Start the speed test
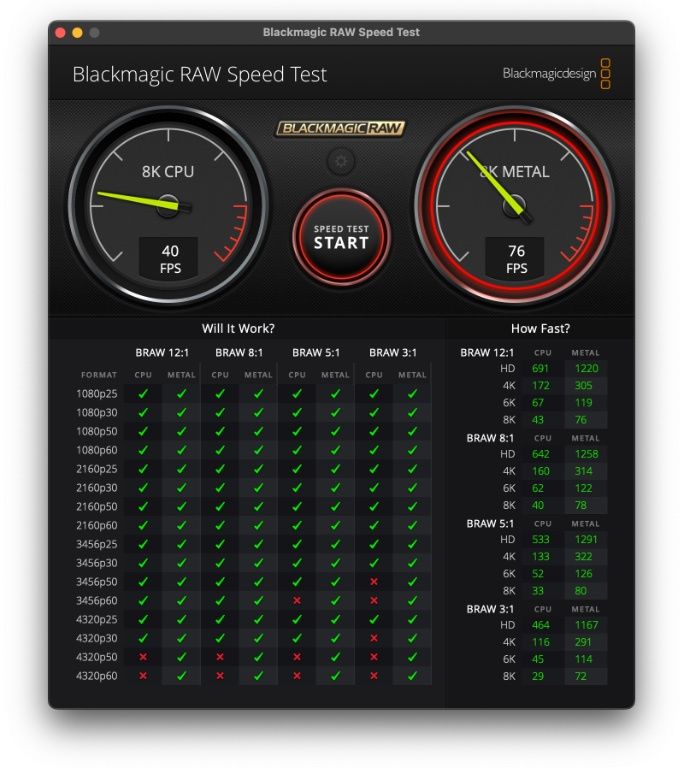This screenshot has height=768, width=683. tap(341, 237)
